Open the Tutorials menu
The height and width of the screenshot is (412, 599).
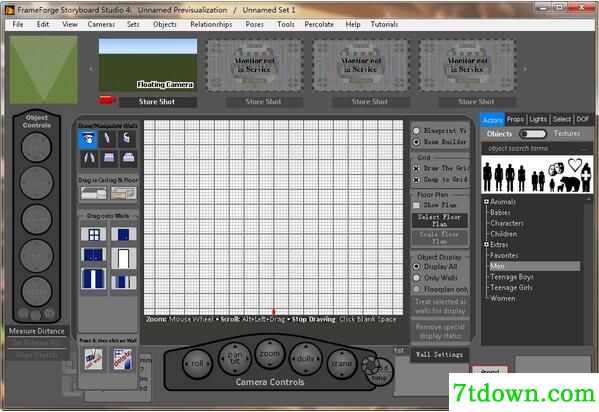click(x=384, y=24)
